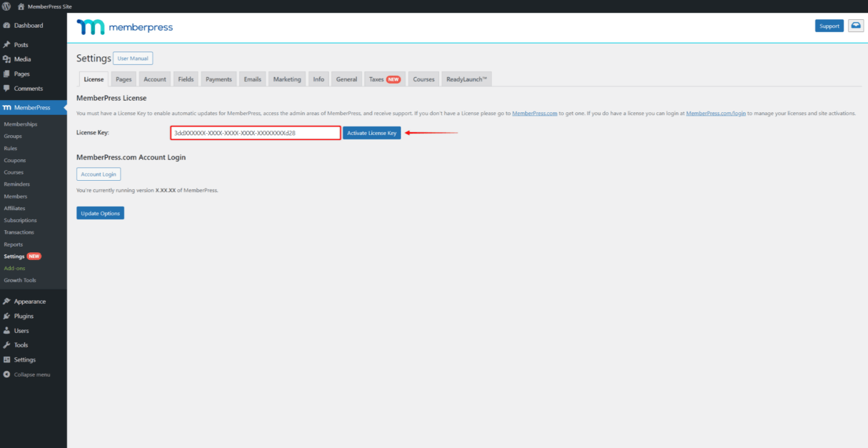This screenshot has height=448, width=868.
Task: Select the Payments tab
Action: [218, 79]
